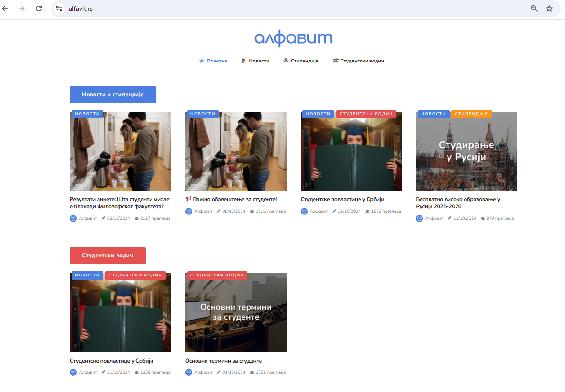
Task: Click 1316 прегледа view count
Action: 270,211
